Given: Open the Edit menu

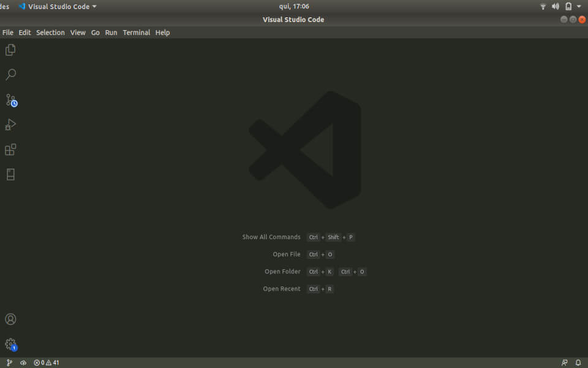Looking at the screenshot, I should point(24,33).
